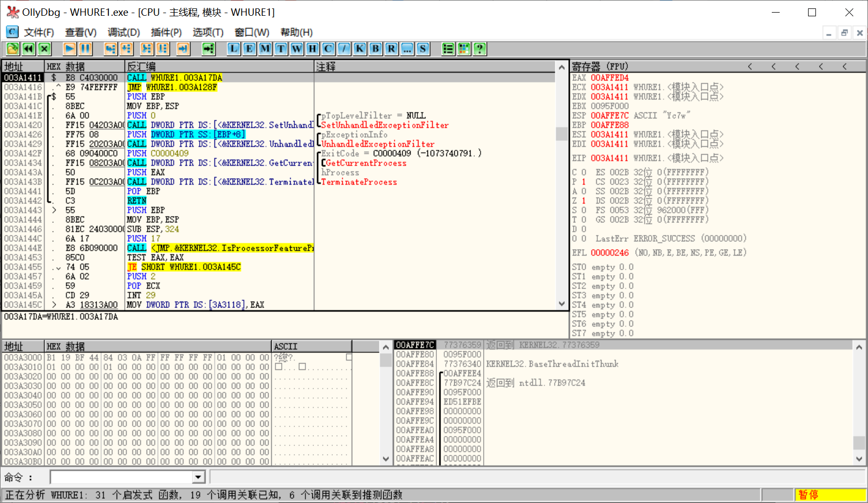Open the 选项(T) menu
868x503 pixels.
[x=208, y=32]
